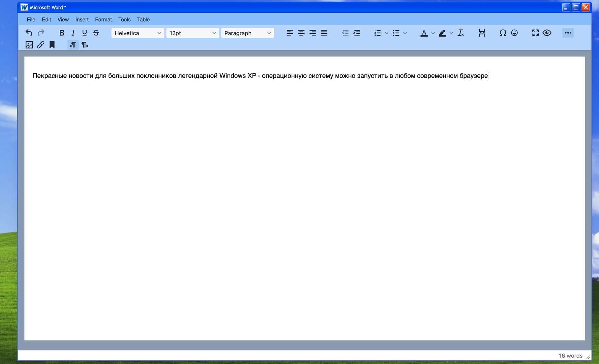Insert a numbered list

click(x=378, y=33)
